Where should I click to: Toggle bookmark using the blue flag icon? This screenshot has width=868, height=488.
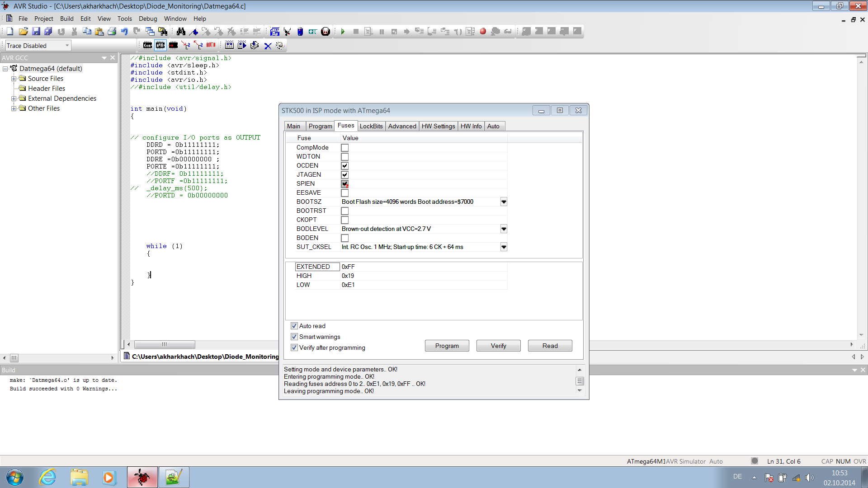click(193, 31)
